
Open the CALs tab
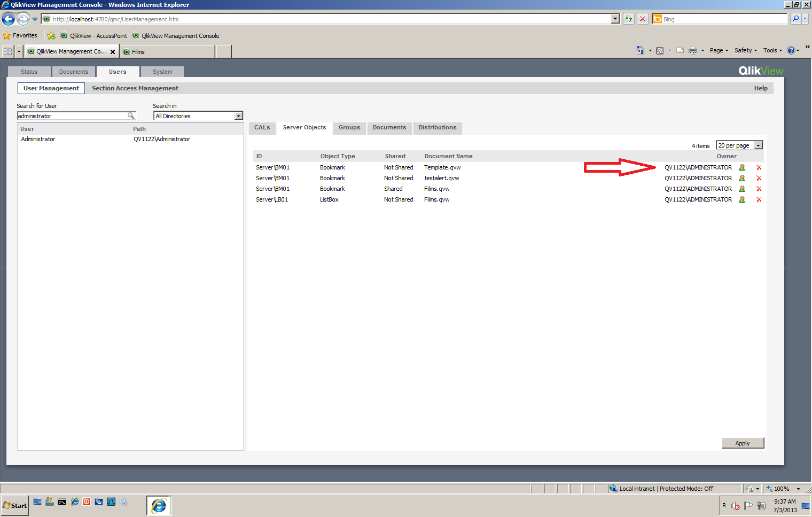pos(262,128)
